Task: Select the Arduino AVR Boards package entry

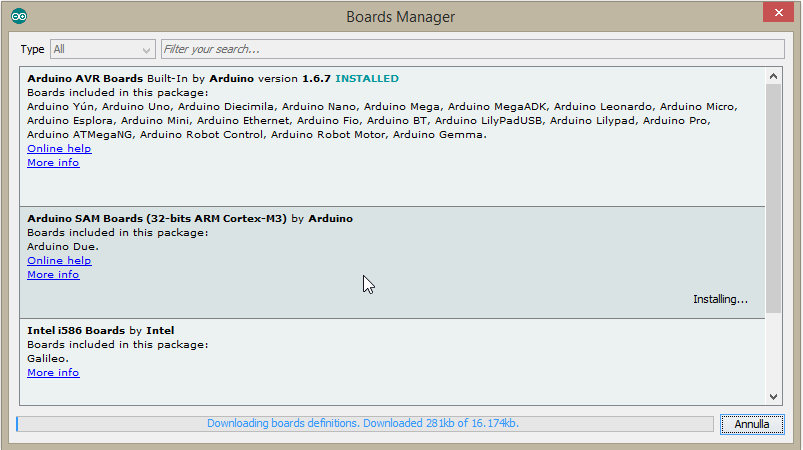Action: [x=392, y=137]
